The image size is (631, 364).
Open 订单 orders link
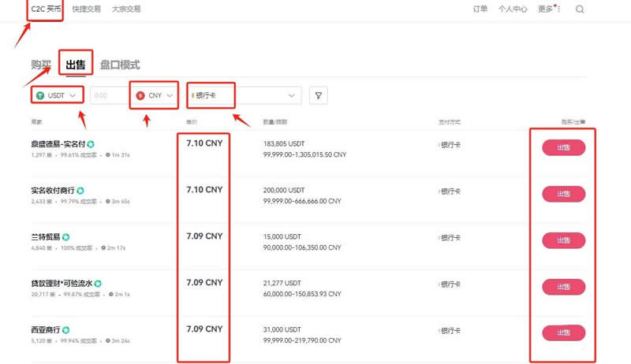click(480, 9)
